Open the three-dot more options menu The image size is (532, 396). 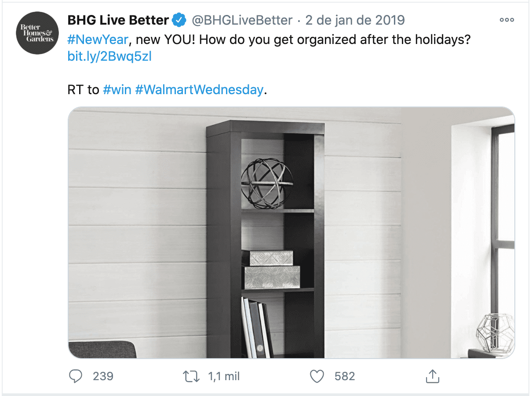coord(506,20)
